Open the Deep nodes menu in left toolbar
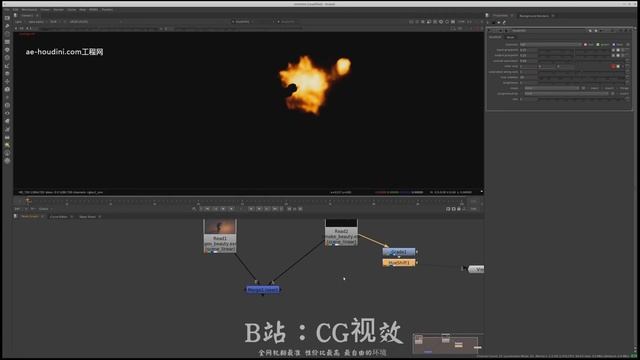This screenshot has width=640, height=360. click(7, 105)
